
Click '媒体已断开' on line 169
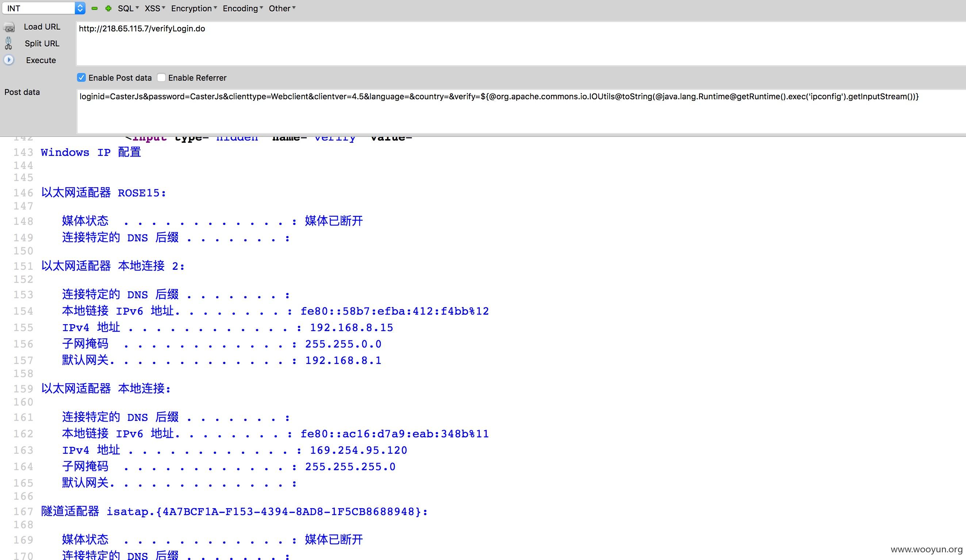pos(334,540)
